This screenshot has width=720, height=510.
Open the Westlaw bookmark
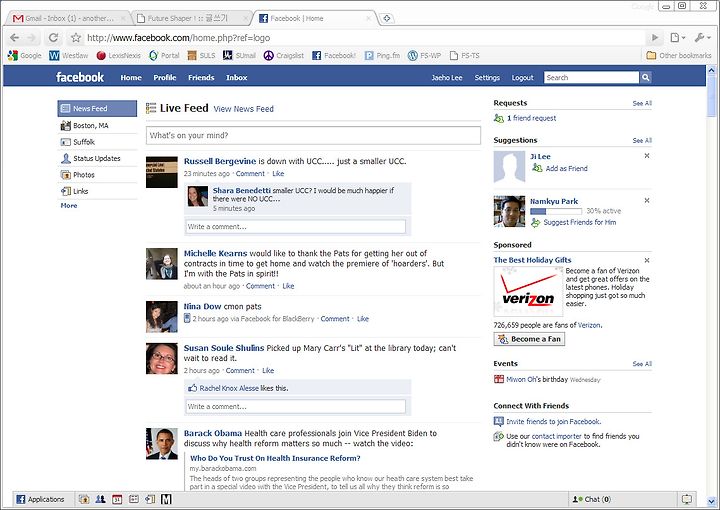pos(69,56)
